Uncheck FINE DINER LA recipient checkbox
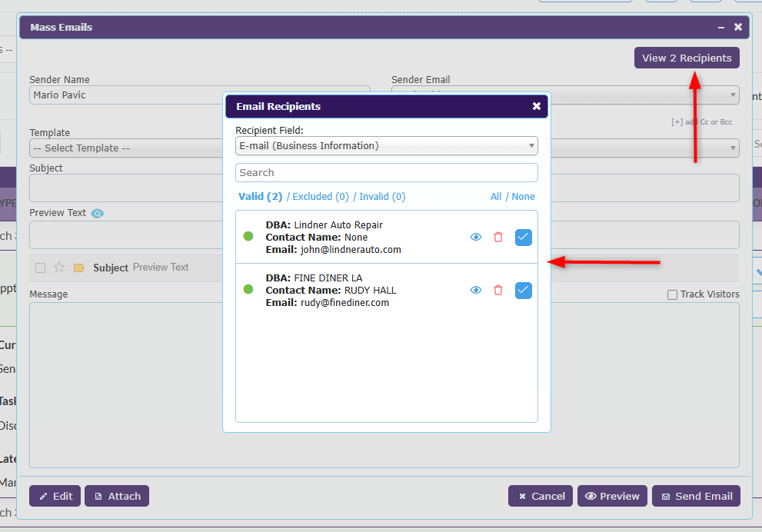This screenshot has width=762, height=532. click(523, 290)
